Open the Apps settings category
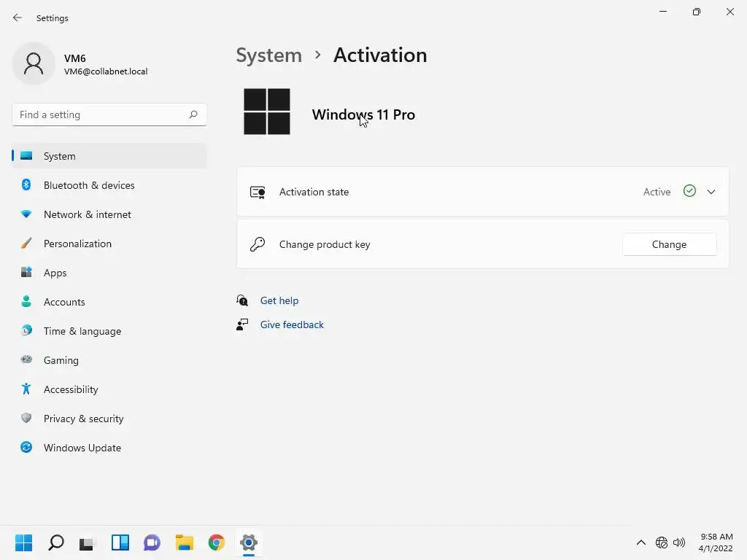 (55, 273)
